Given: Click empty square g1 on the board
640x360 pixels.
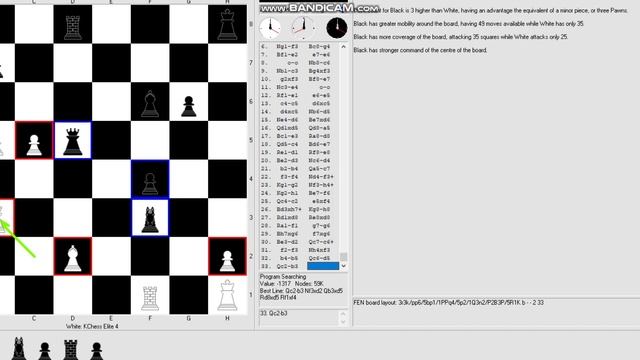Looking at the screenshot, I should pyautogui.click(x=189, y=295).
